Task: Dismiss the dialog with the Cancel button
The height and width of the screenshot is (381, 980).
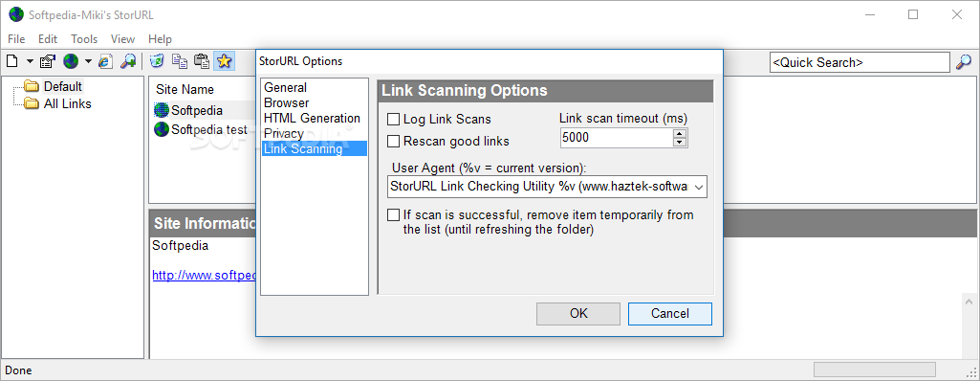Action: [x=670, y=313]
